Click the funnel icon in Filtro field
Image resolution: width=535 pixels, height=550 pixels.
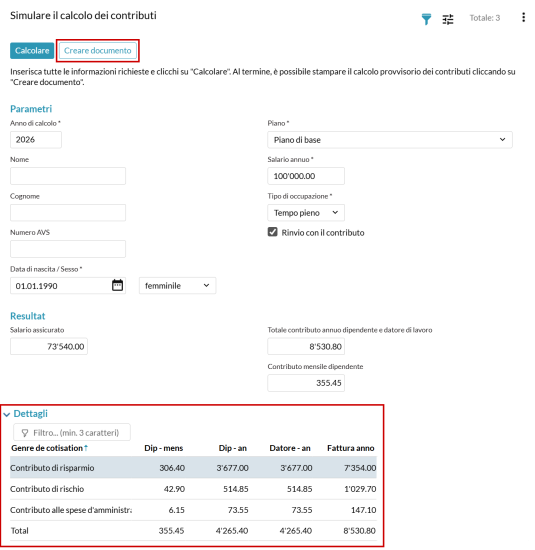(25, 433)
